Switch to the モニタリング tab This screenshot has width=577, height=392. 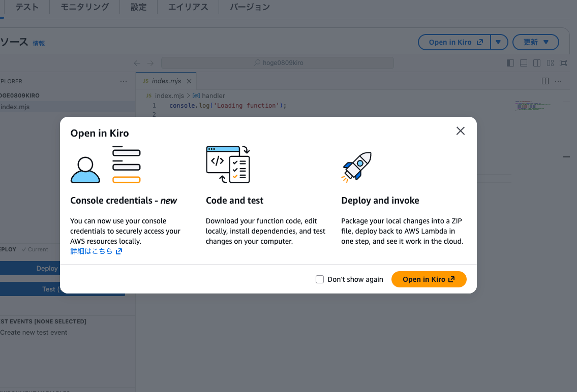pyautogui.click(x=84, y=7)
